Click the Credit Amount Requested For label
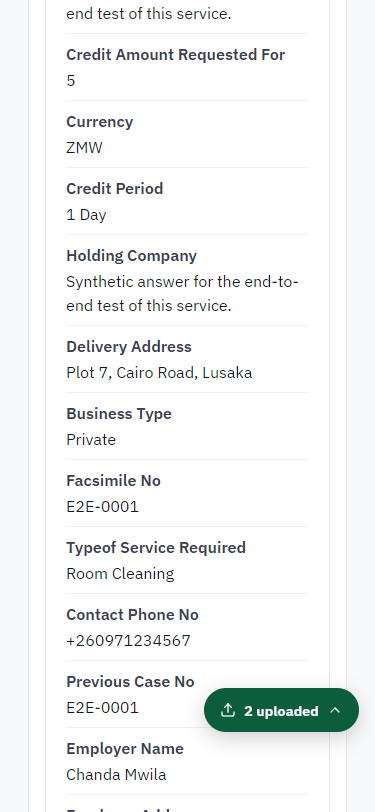Viewport: 375px width, 812px height. (176, 55)
